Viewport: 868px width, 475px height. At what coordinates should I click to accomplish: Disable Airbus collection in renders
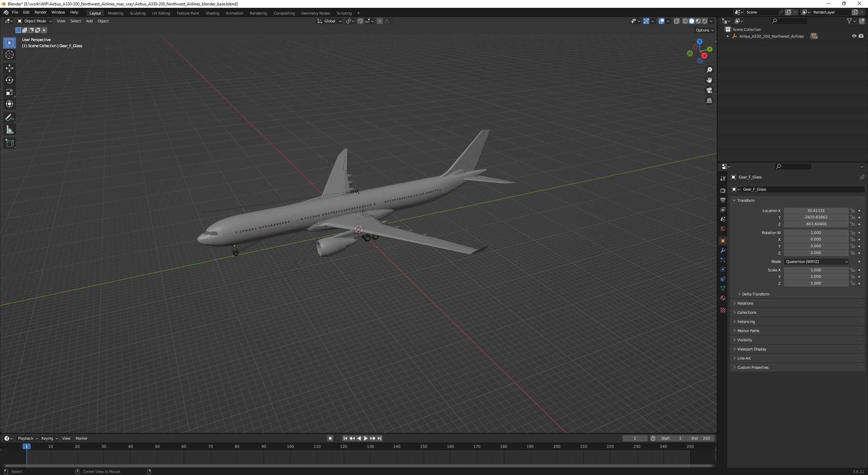pos(861,36)
